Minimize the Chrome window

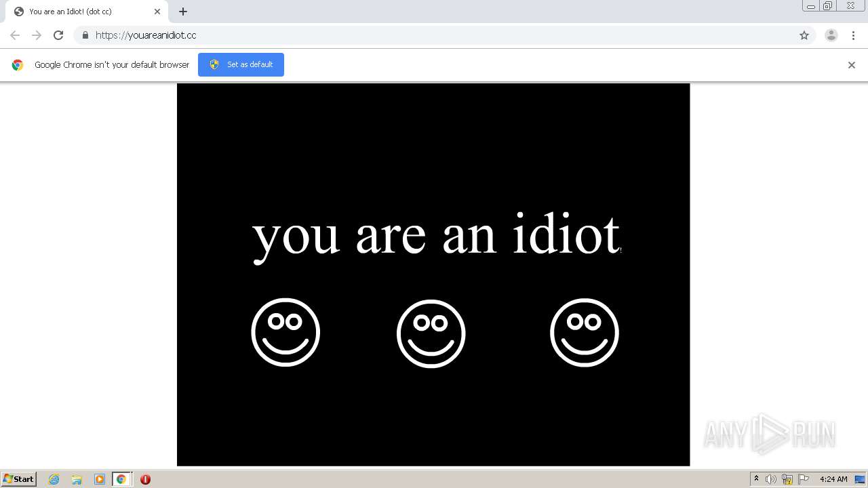811,6
